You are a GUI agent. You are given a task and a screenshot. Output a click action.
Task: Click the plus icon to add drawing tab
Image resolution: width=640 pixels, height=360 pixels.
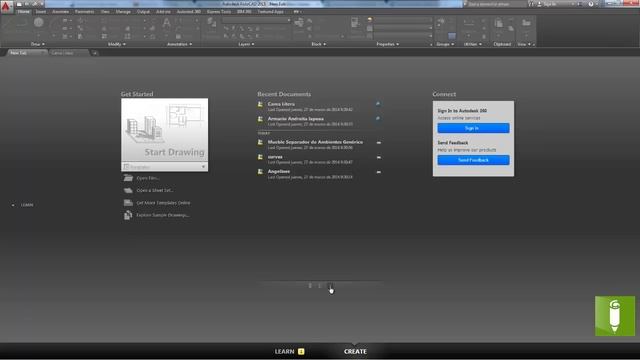[94, 53]
